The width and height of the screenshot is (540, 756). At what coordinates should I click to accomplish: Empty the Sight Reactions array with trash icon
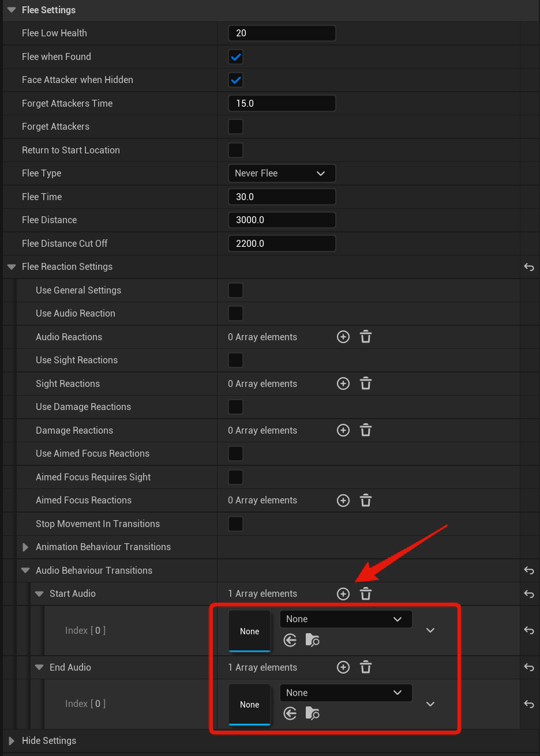[366, 383]
